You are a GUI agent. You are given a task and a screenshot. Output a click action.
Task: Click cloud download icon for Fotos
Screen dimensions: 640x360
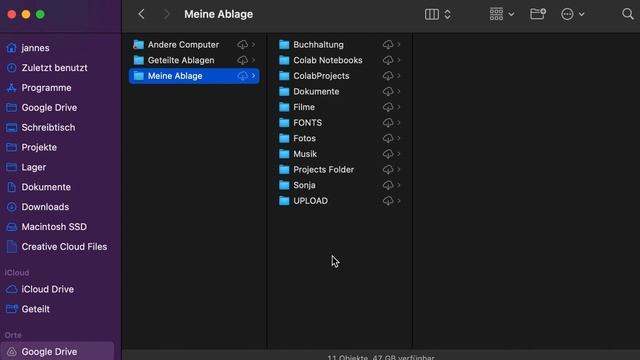pos(388,138)
